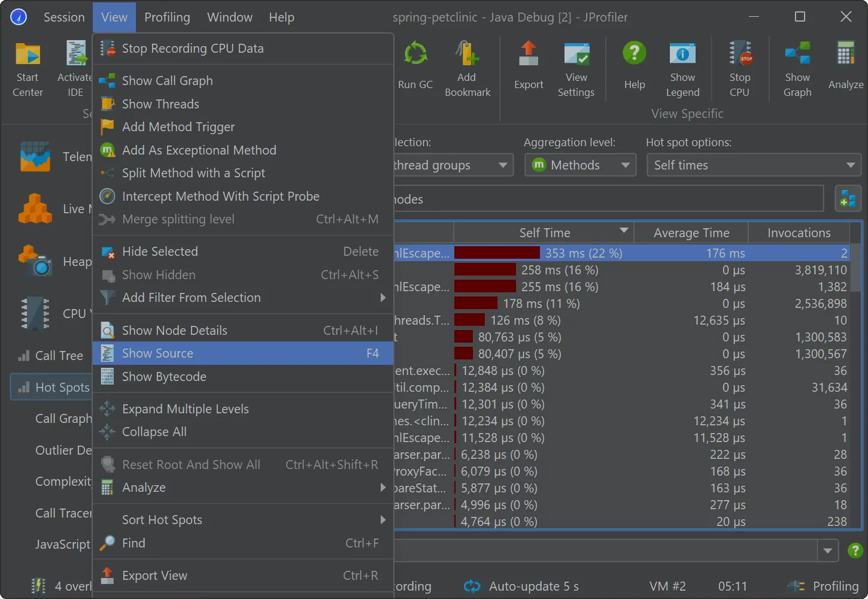Click the JProfiler application logo icon
The height and width of the screenshot is (599, 868).
[19, 17]
